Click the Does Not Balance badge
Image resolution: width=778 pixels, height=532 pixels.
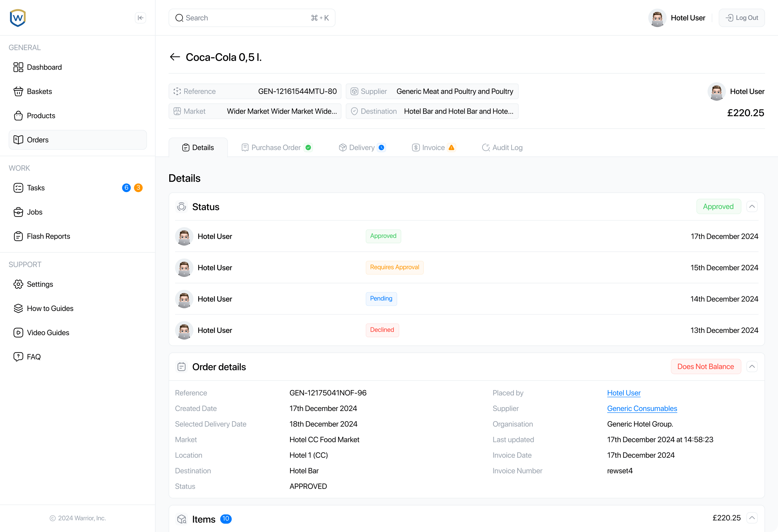(x=706, y=367)
